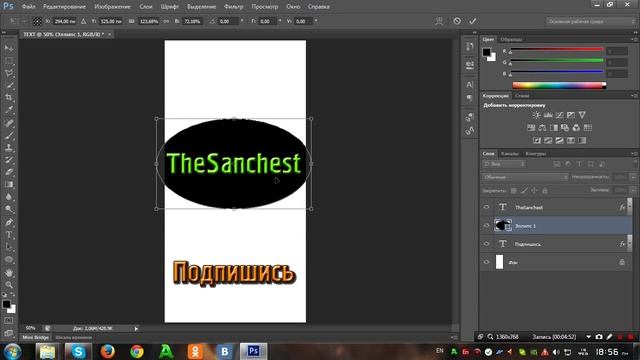Viewport: 640px width, 360px height.
Task: Open the History panel icon
Action: (x=470, y=47)
